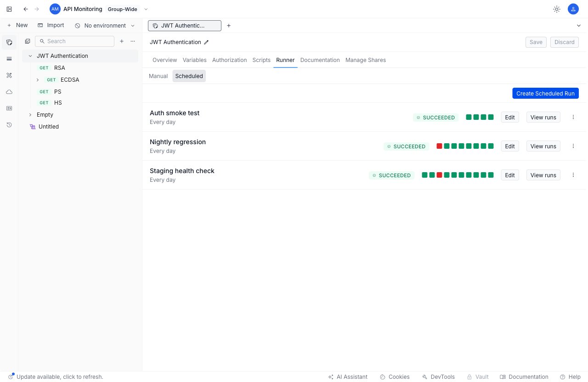The height and width of the screenshot is (382, 588).
Task: Click the Runner tab
Action: [x=285, y=60]
